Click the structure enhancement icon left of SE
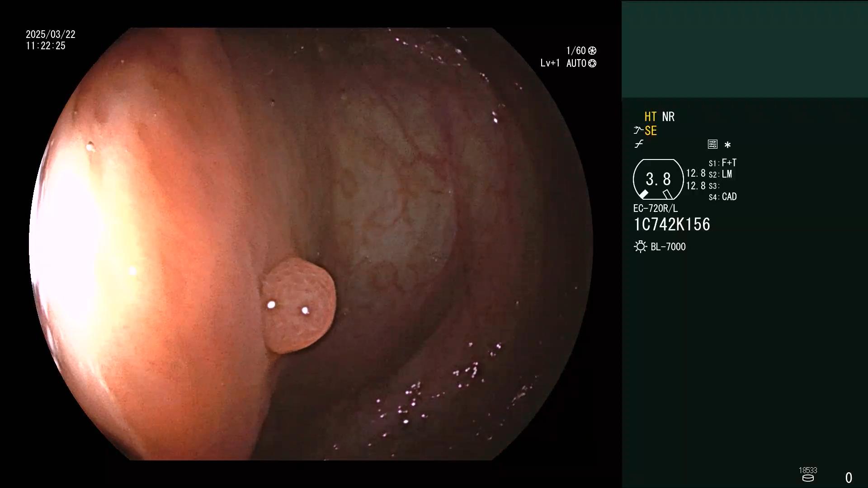Screen dimensions: 868x488 (638, 131)
